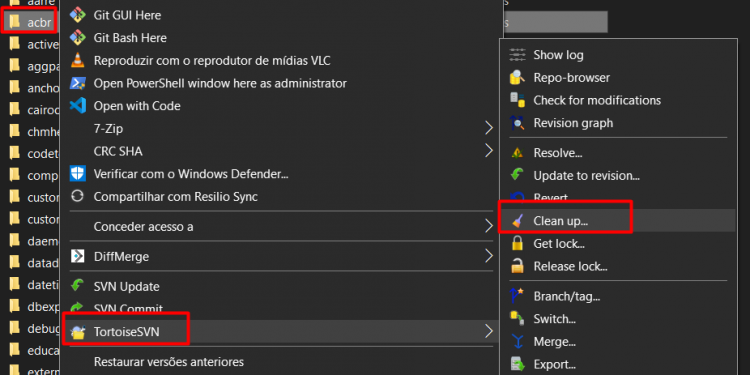
Task: Click the Resolve warning icon
Action: pos(518,153)
